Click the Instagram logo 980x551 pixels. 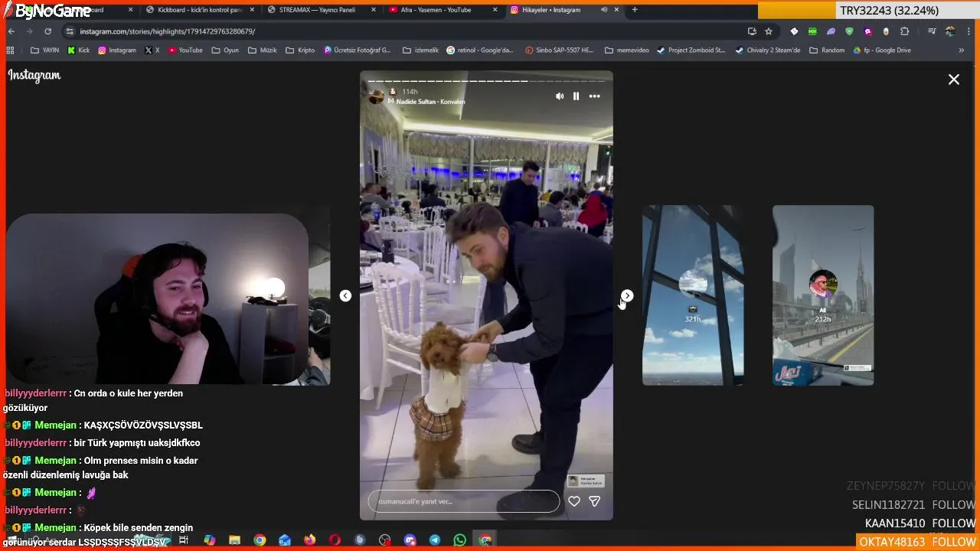pyautogui.click(x=34, y=75)
